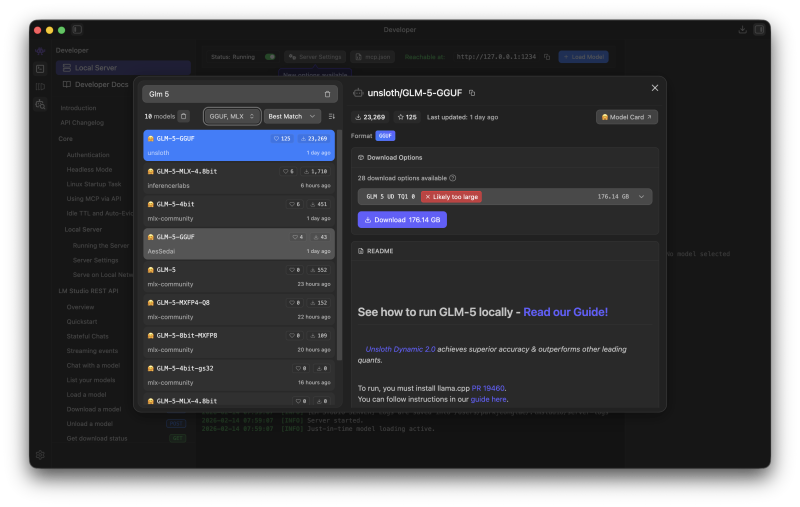Open the GGUF, MLX format filter dropdown

(x=232, y=116)
